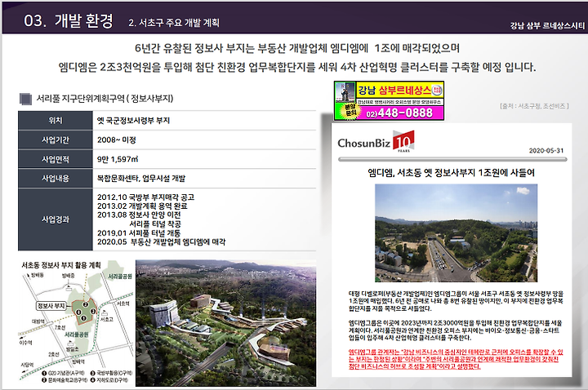588x390 pixels.
Task: Click the '2013.02 개발계획 용역 완료' line
Action: 142,206
